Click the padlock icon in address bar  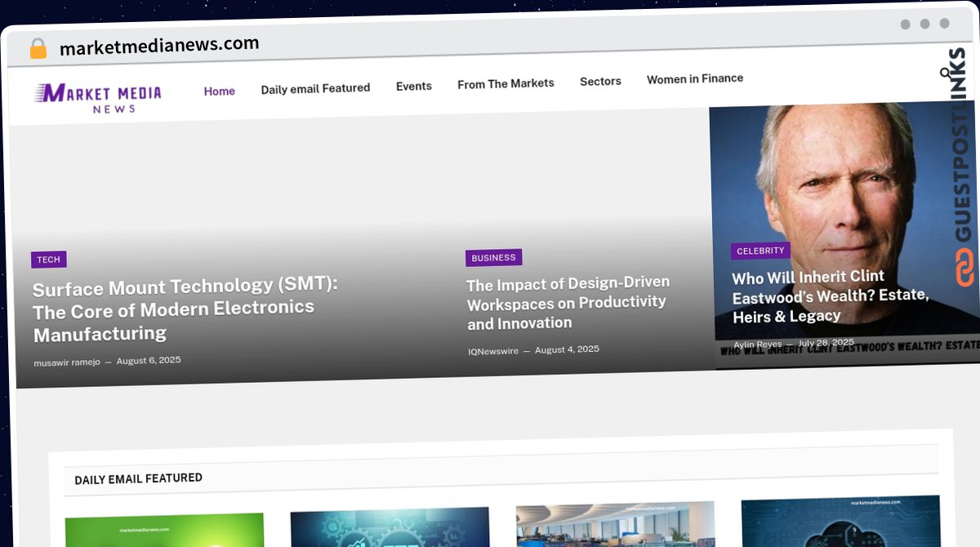click(38, 49)
